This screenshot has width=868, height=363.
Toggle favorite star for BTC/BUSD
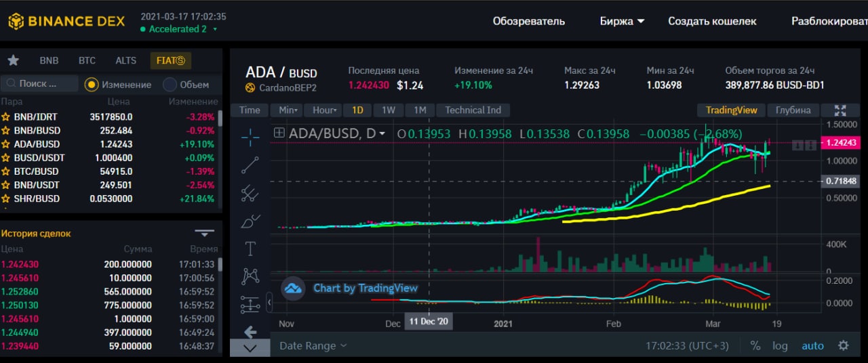6,171
